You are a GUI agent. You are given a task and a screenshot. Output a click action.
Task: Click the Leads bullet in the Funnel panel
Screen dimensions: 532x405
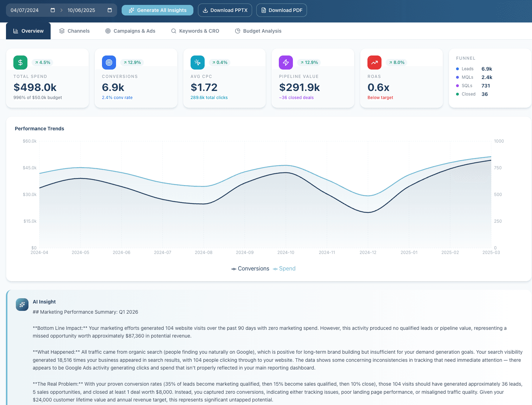pos(457,69)
